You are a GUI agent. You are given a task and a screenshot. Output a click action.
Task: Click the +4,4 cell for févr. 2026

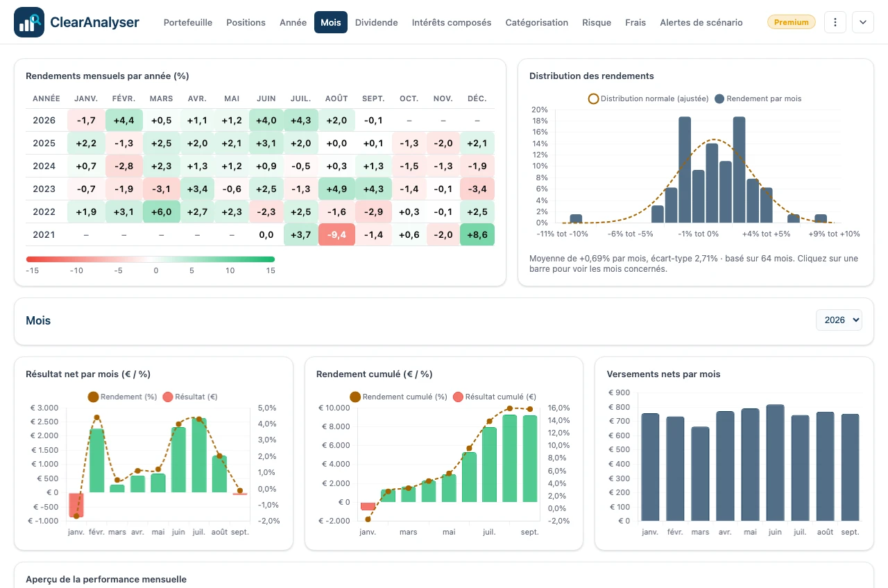tap(123, 120)
